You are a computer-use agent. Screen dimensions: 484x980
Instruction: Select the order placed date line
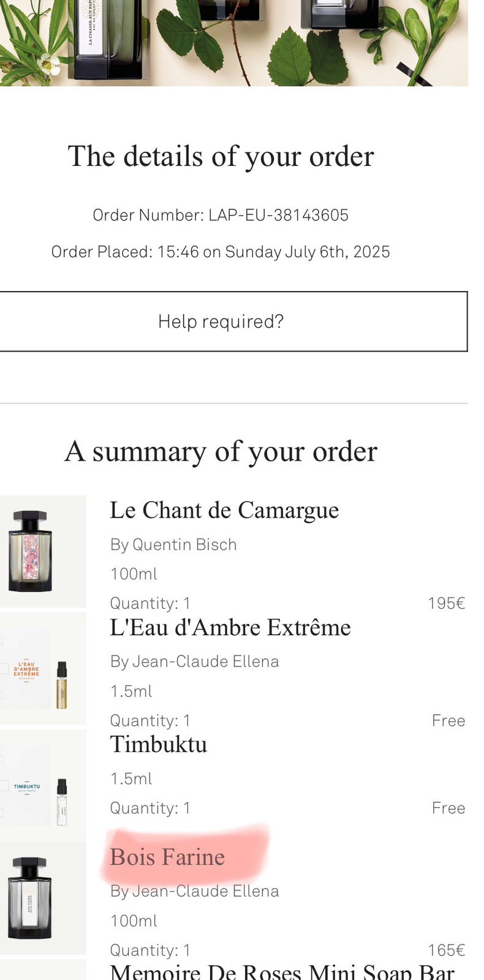[x=221, y=252]
